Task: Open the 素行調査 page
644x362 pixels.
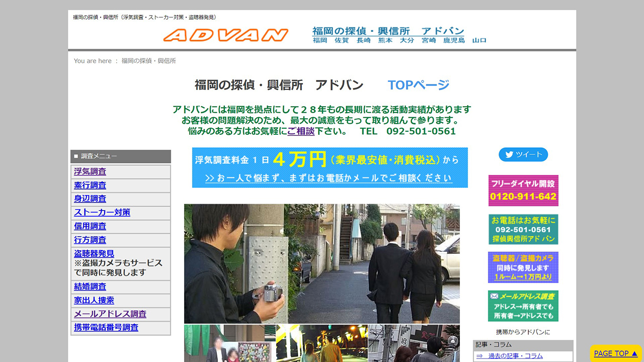Action: [x=90, y=185]
